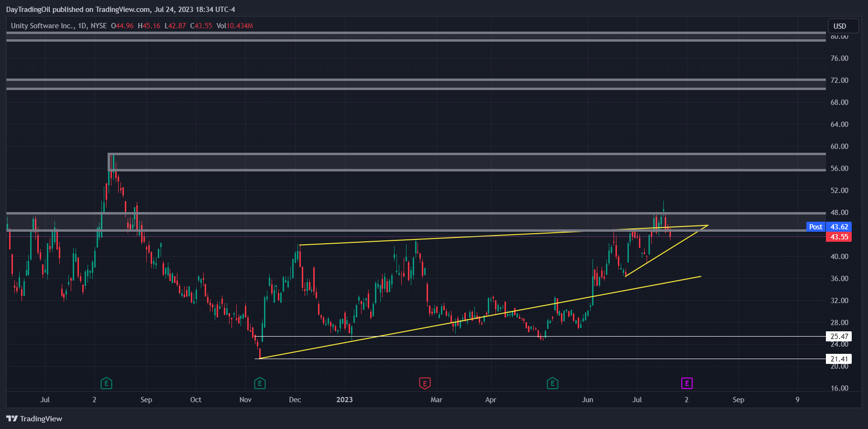Click the 76.00 price axis label

839,58
